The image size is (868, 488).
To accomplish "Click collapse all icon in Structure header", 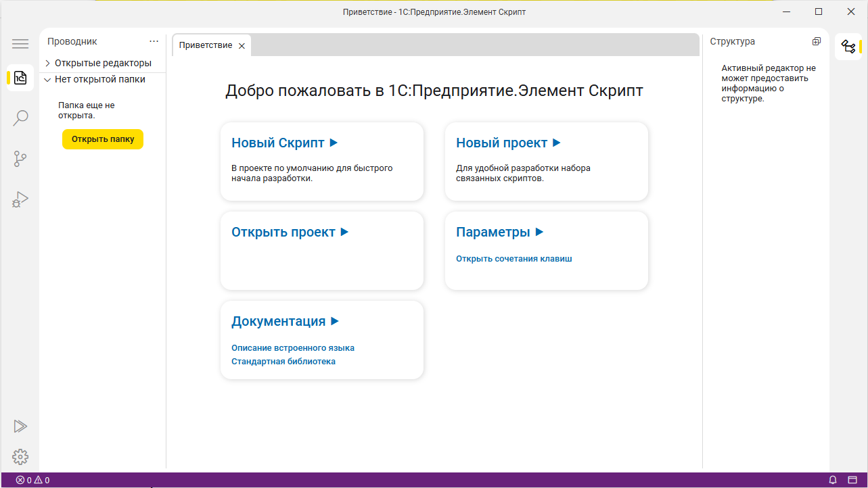I will pyautogui.click(x=817, y=41).
